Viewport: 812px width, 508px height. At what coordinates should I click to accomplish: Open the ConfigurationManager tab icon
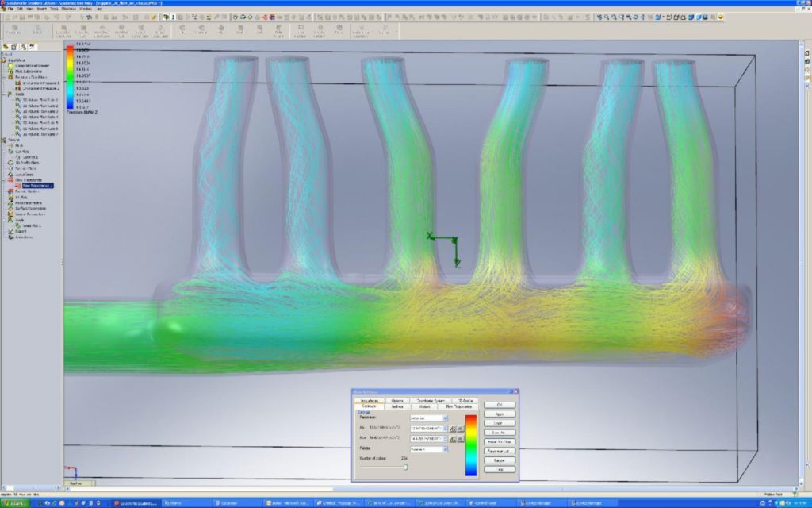[x=23, y=47]
